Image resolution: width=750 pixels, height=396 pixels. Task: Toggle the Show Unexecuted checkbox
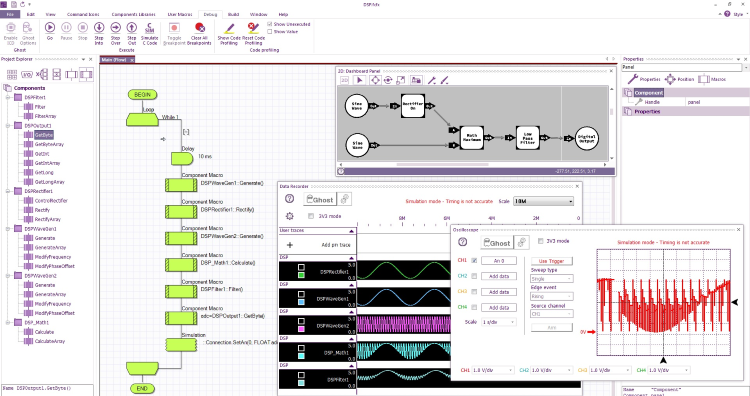tap(269, 24)
